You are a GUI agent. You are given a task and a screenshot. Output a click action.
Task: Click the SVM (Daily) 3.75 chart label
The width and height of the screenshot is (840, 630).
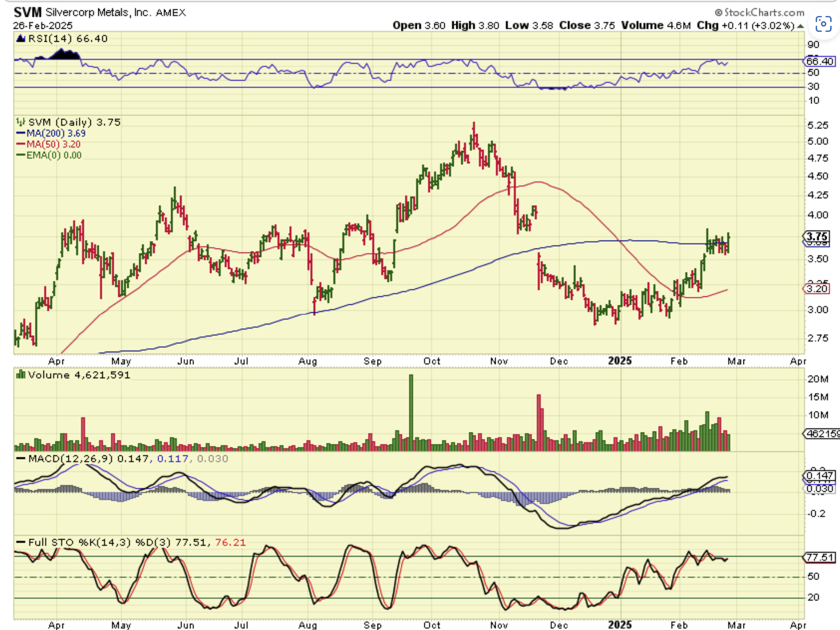pyautogui.click(x=74, y=122)
